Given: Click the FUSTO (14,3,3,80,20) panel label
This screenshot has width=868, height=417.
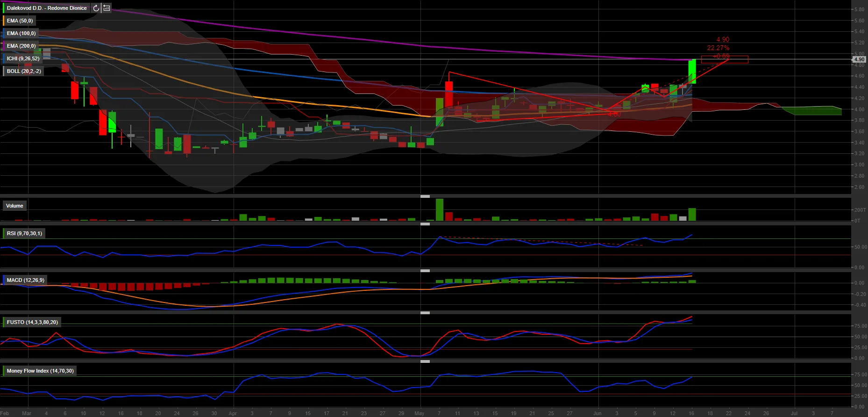Looking at the screenshot, I should [32, 322].
